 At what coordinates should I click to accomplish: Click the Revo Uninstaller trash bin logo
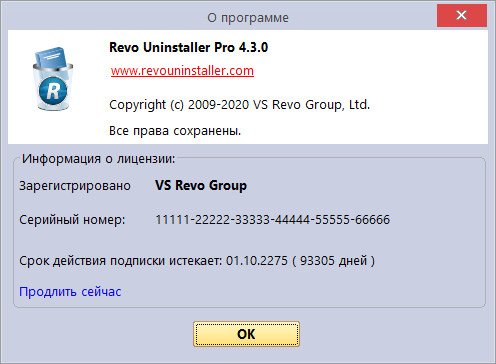point(53,79)
